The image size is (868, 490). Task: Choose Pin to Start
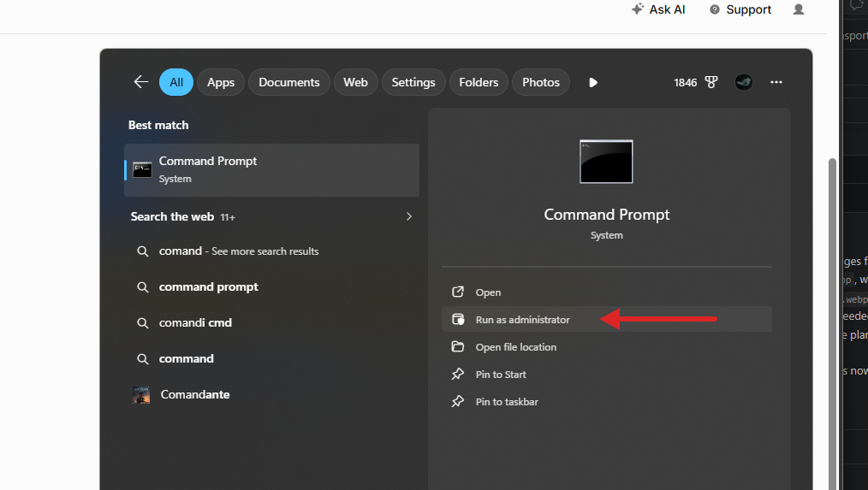point(607,375)
